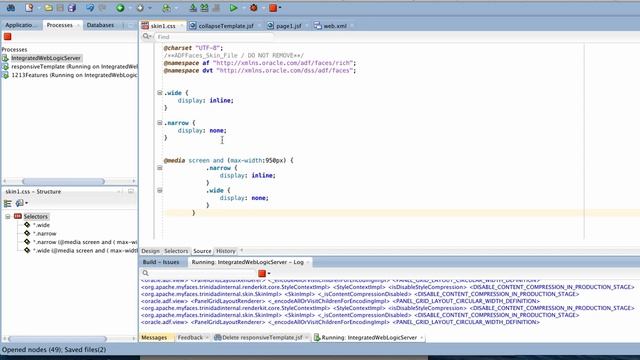Open the page1.jsf editor tab
Viewport: 640px width, 360px height.
289,26
